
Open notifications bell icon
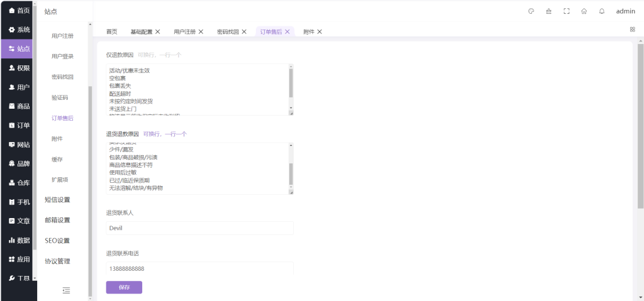tap(602, 11)
